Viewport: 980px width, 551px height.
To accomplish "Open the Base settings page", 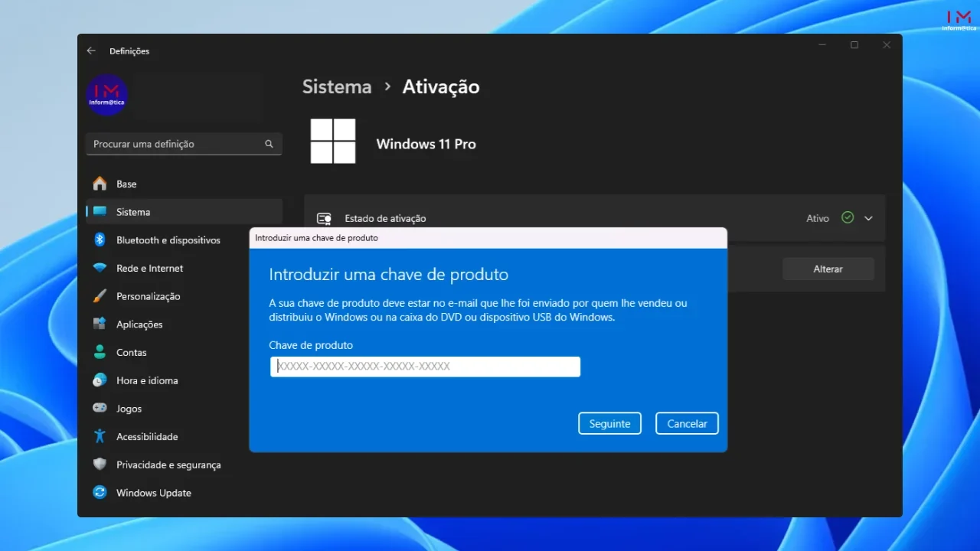I will click(x=184, y=184).
